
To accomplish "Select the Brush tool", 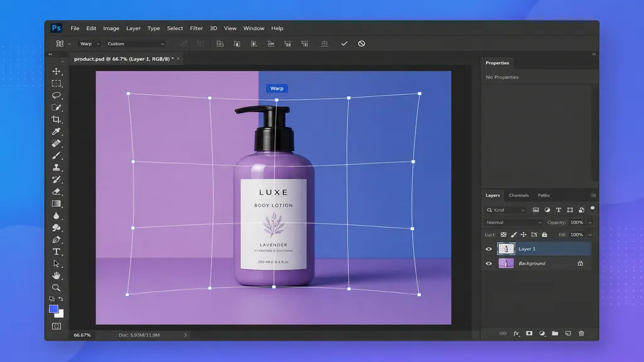I will point(56,156).
